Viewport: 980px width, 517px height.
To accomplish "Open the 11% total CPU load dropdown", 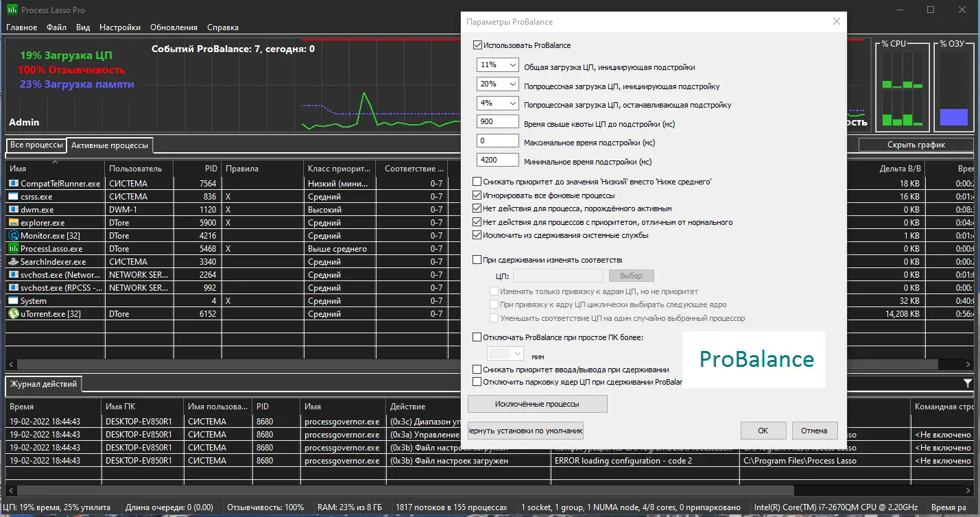I will point(498,65).
